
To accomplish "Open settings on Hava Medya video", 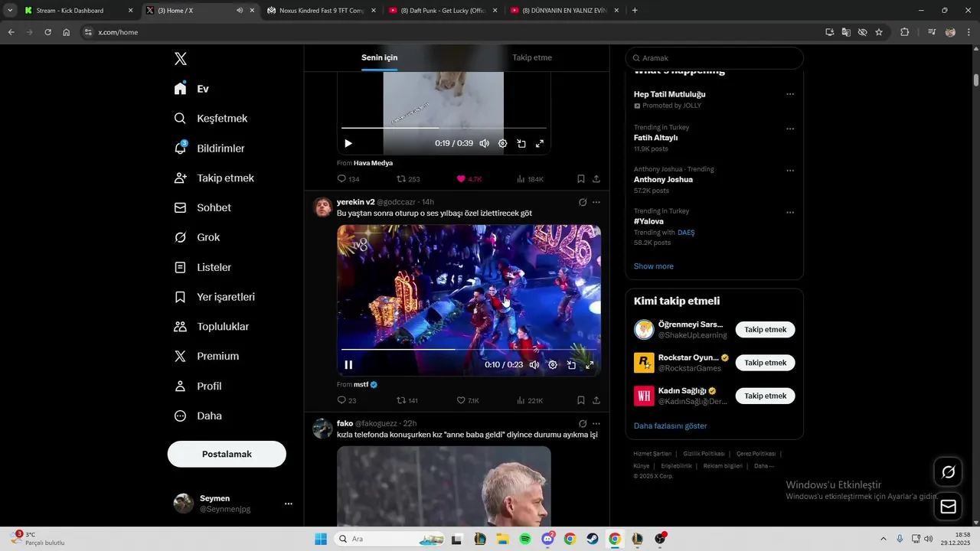I will [x=503, y=143].
